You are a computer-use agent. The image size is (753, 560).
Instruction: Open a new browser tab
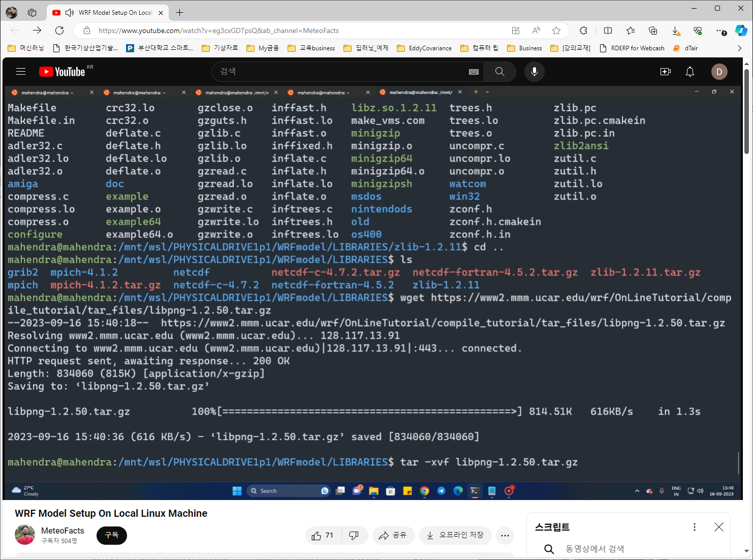[179, 13]
